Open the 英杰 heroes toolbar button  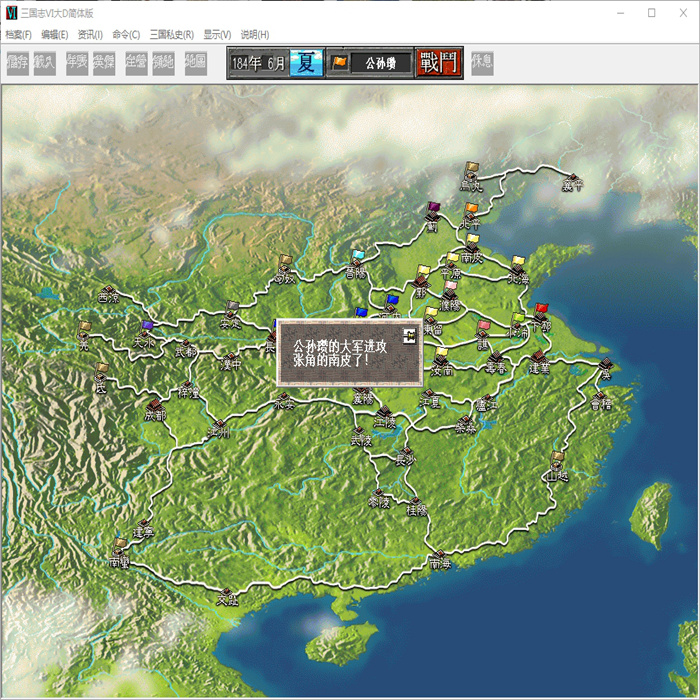[x=104, y=63]
